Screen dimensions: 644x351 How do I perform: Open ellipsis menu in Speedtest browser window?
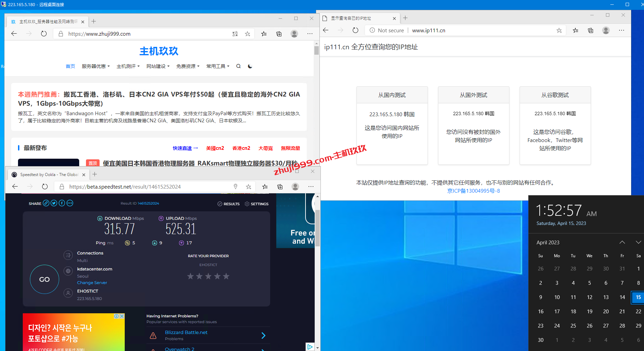tap(311, 187)
